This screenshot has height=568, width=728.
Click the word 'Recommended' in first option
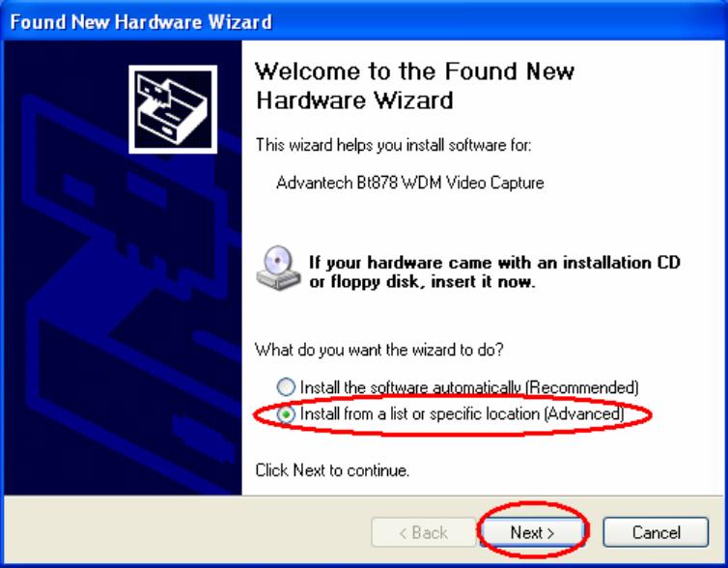[583, 386]
